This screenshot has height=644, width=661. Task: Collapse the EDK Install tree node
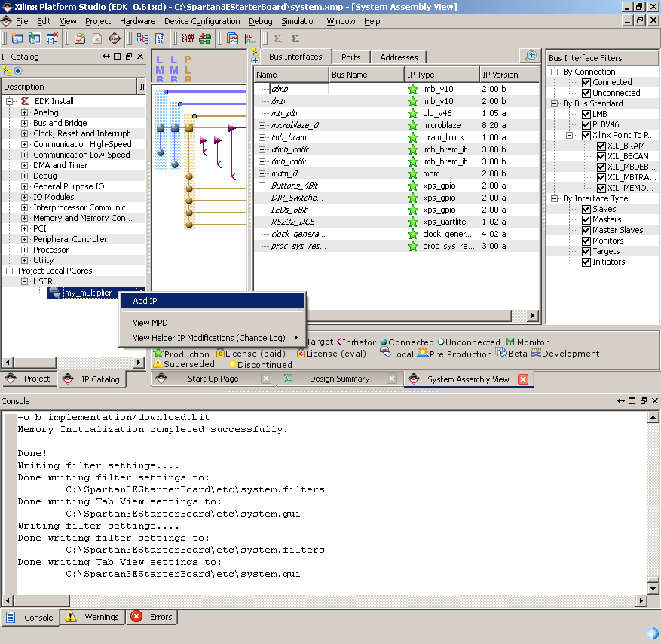[9, 101]
